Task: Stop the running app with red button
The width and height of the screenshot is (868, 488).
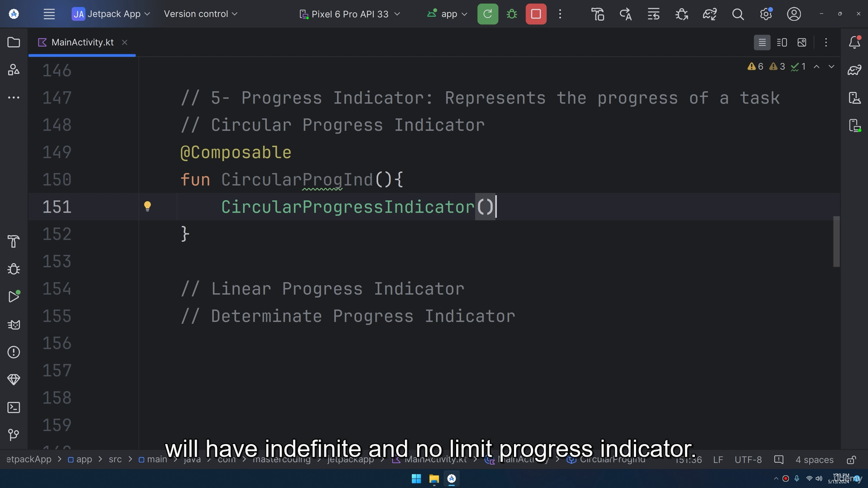Action: pos(536,14)
